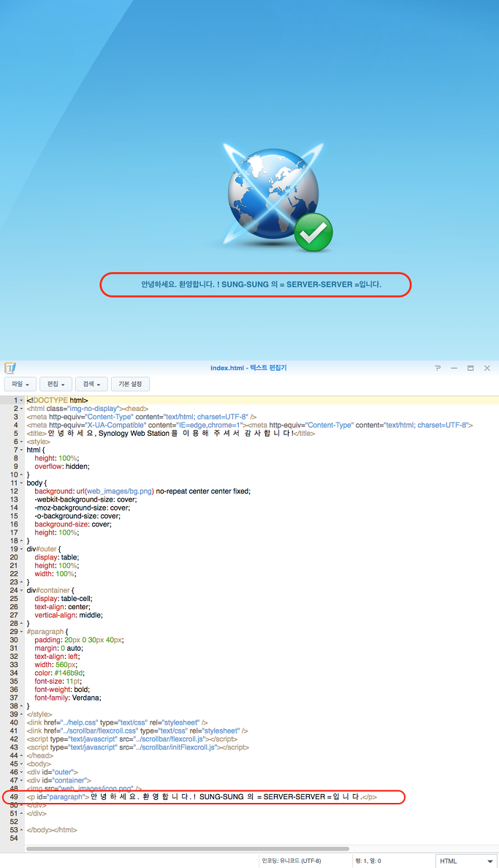499x868 pixels.
Task: Click the closing </body></html> line
Action: pyautogui.click(x=52, y=831)
